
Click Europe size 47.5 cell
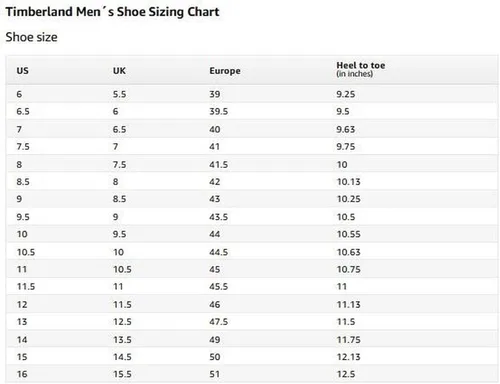point(218,322)
